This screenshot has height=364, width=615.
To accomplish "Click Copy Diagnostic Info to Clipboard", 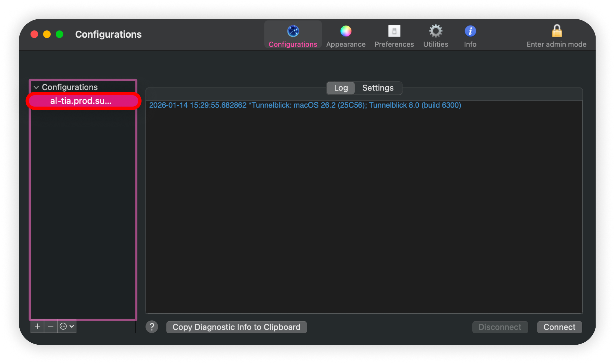I will 236,327.
